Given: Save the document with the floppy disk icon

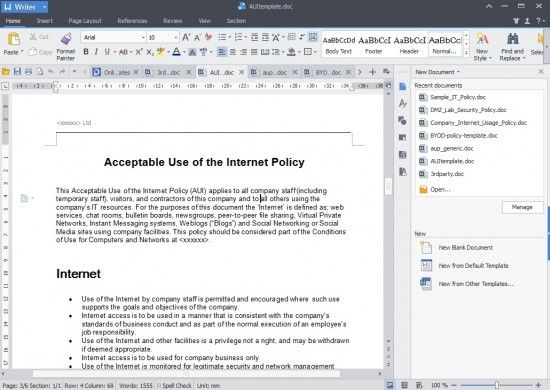Looking at the screenshot, I should [x=17, y=72].
